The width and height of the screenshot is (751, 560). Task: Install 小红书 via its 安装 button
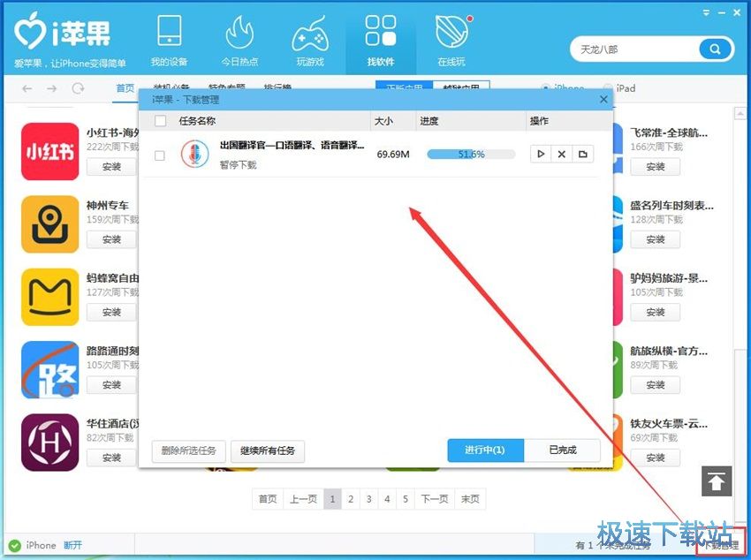111,167
